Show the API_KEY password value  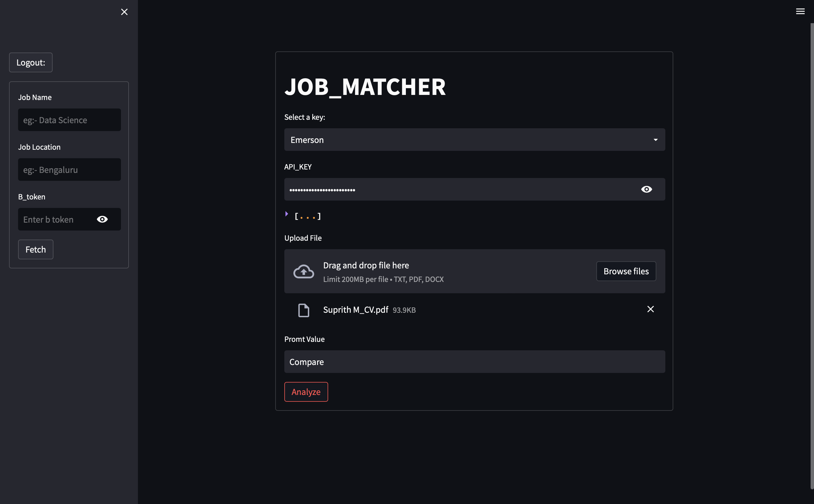[x=646, y=189]
